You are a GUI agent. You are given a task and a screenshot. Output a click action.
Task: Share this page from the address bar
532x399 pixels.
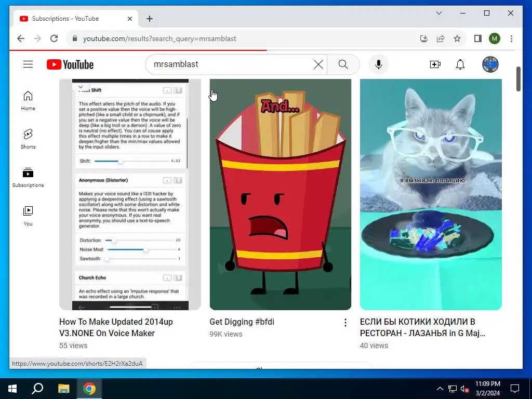[x=441, y=38]
